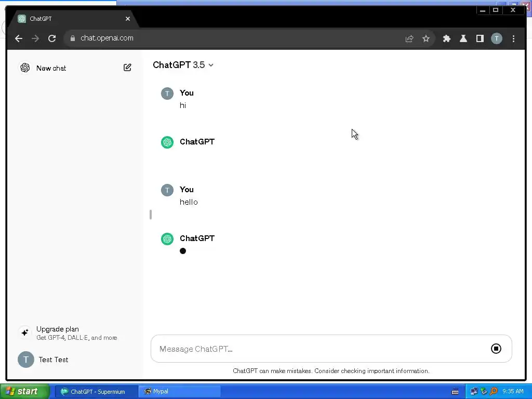Image resolution: width=532 pixels, height=399 pixels.
Task: Click the 'hello' message text
Action: [189, 202]
